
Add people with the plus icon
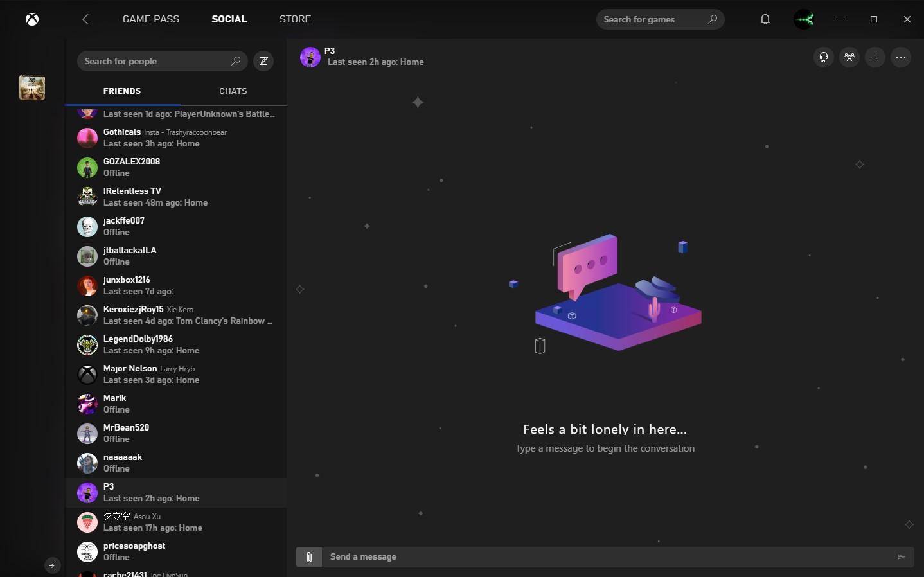[875, 57]
